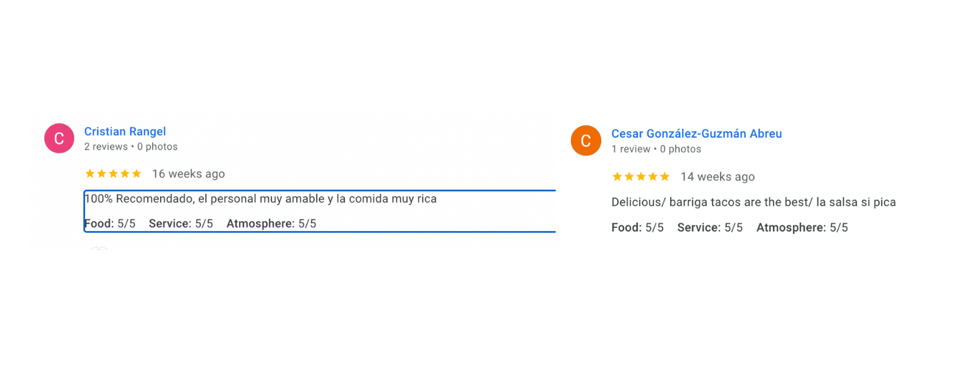Click the fifth star in Cesar's rating
Viewport: 980px width, 392px height.
tap(664, 177)
